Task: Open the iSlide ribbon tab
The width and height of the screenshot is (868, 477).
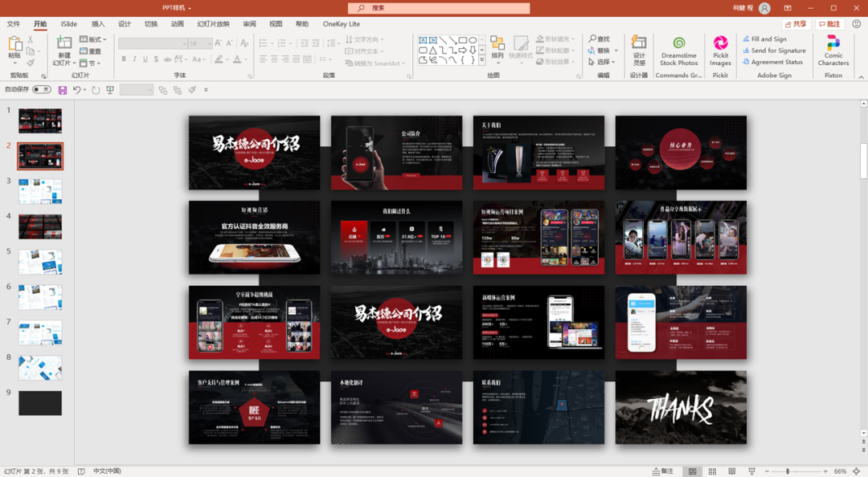Action: coord(68,24)
